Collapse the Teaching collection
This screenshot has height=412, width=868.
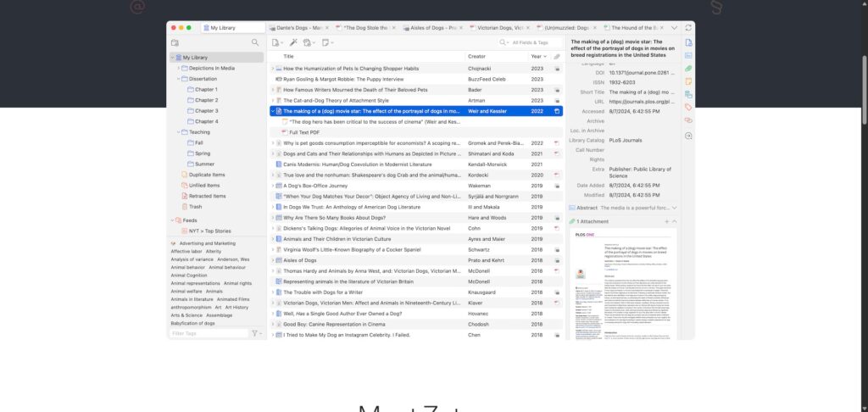pyautogui.click(x=179, y=132)
